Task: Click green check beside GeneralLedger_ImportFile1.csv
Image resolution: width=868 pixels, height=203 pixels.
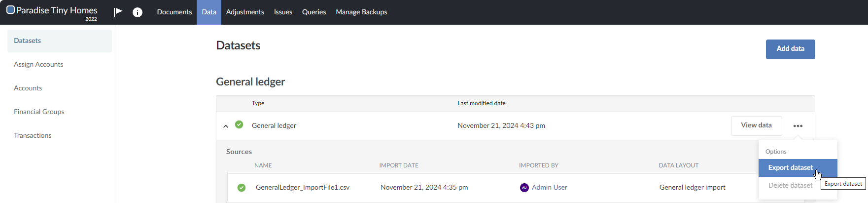Action: [242, 188]
